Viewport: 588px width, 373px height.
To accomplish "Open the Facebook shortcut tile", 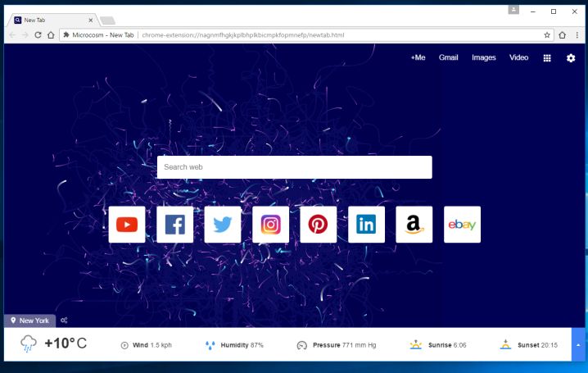I will [x=174, y=225].
